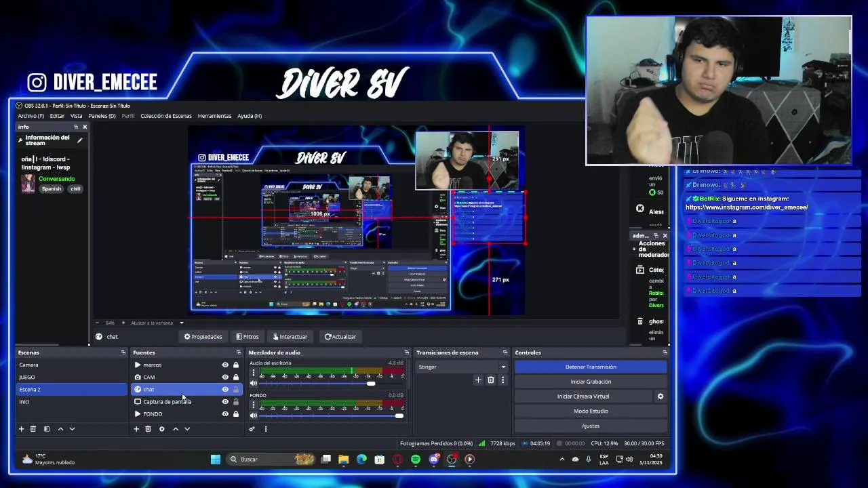This screenshot has width=868, height=488.
Task: Remove the selected source via trash icon
Action: [148, 429]
